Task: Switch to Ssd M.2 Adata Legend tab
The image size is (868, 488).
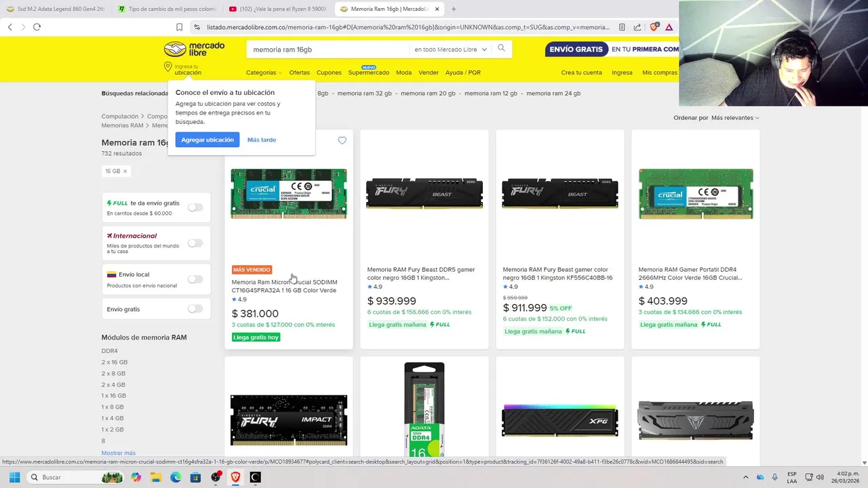Action: [54, 9]
